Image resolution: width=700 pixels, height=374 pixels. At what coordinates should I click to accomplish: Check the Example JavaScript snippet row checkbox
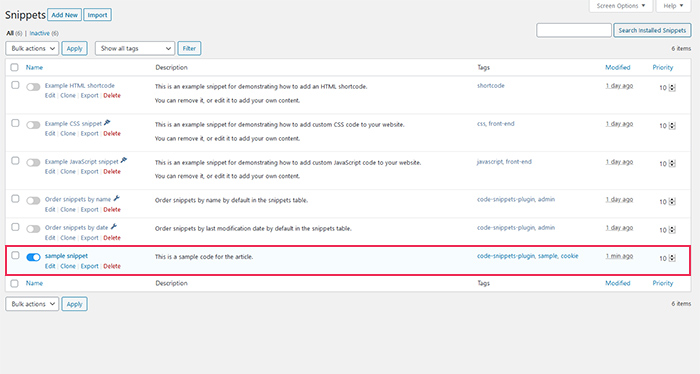pyautogui.click(x=15, y=161)
